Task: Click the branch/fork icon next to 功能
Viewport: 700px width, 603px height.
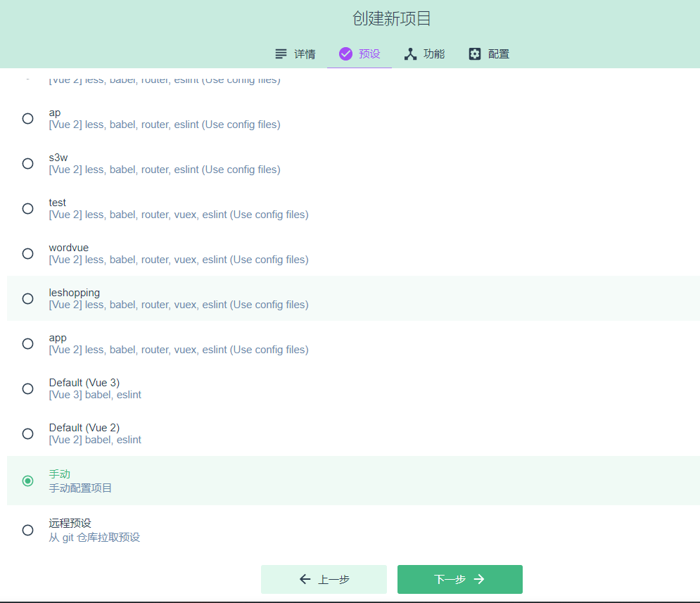Action: [x=410, y=53]
